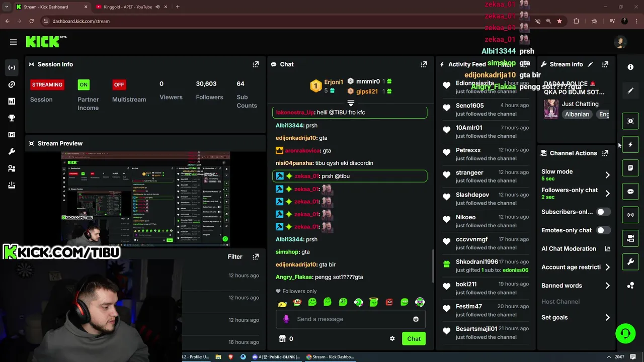Click the red STREAMING status badge
The image size is (644, 362).
tap(47, 84)
